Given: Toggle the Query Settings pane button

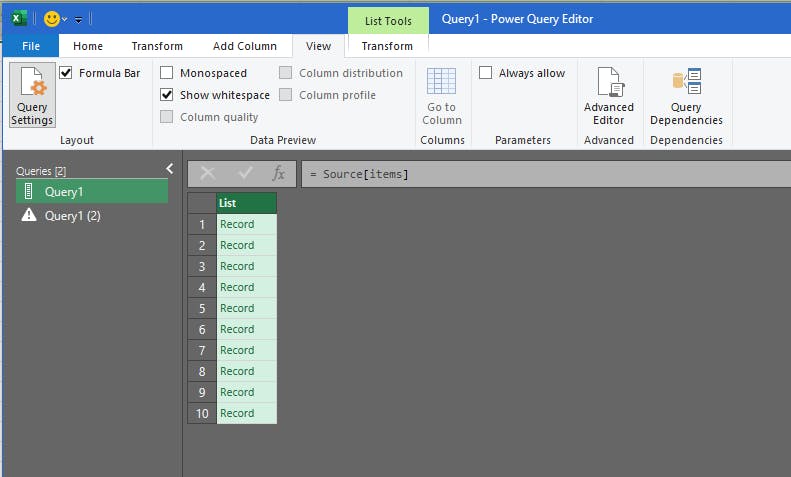Looking at the screenshot, I should (x=32, y=95).
